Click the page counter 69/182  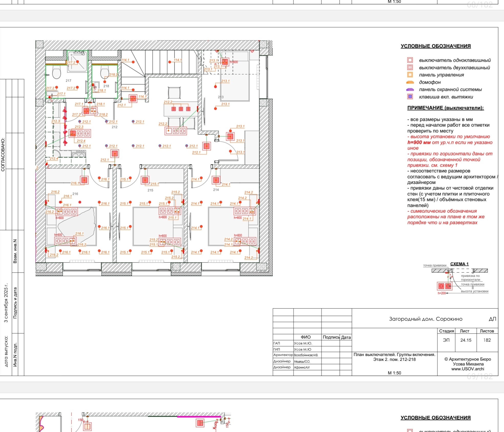[x=480, y=376]
